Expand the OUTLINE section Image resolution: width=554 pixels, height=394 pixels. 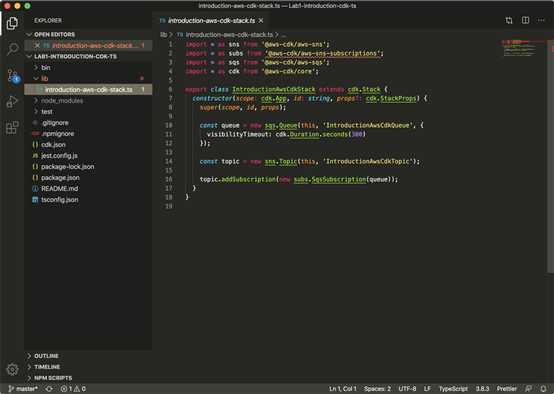click(x=46, y=356)
